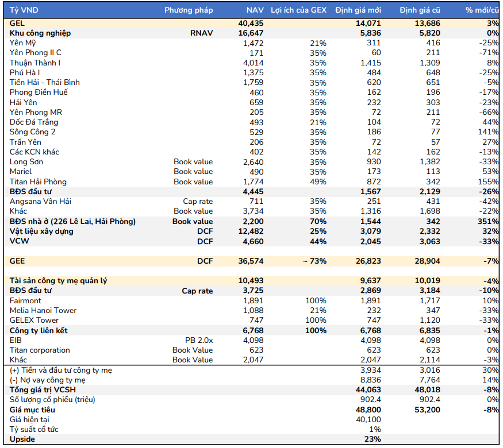Select the 'Yên Mỹ' row label

point(23,43)
